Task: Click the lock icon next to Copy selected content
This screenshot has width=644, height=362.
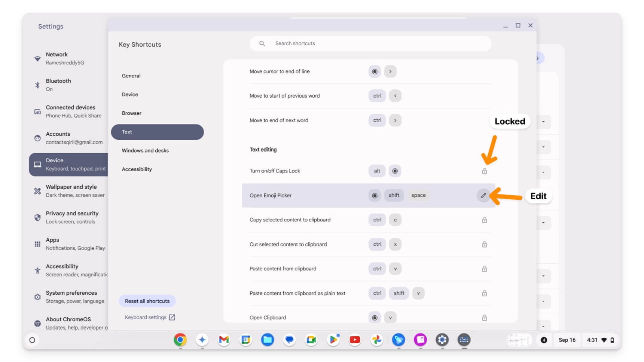Action: tap(484, 220)
